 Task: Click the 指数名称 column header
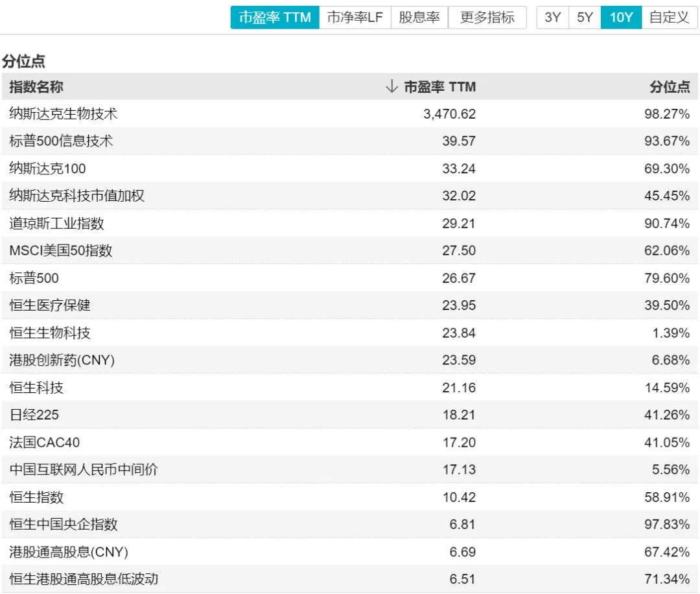31,86
